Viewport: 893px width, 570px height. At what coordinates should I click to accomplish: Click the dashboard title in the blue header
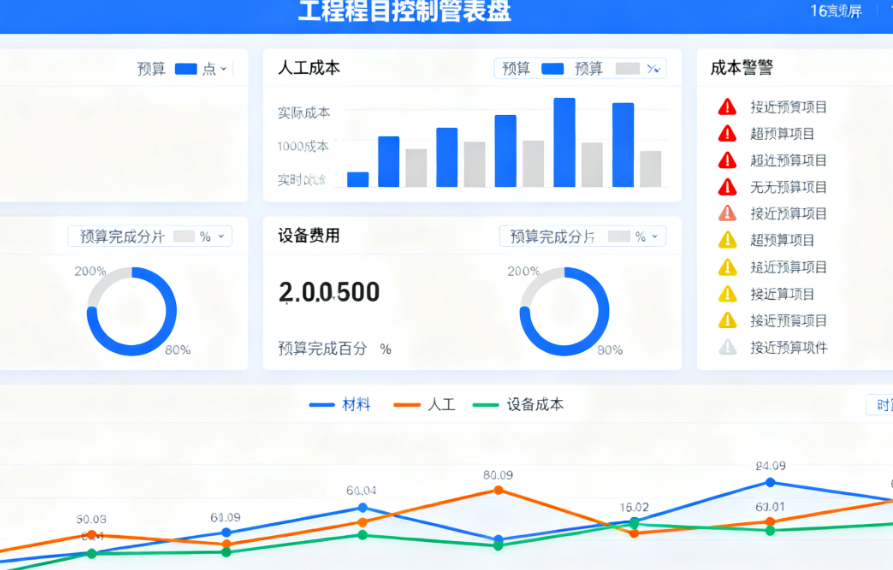pos(404,11)
